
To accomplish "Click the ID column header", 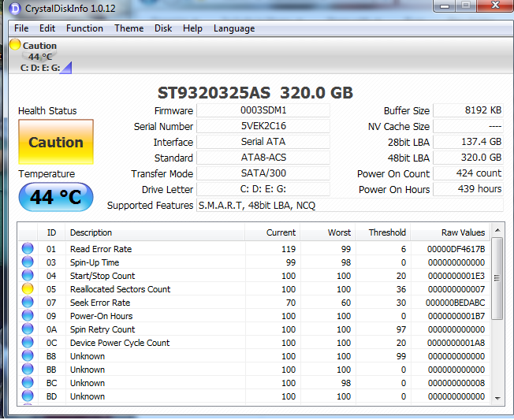I will click(51, 232).
